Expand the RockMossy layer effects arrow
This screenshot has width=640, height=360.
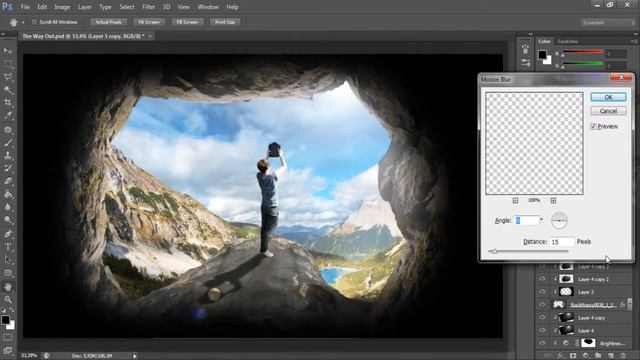tap(629, 305)
